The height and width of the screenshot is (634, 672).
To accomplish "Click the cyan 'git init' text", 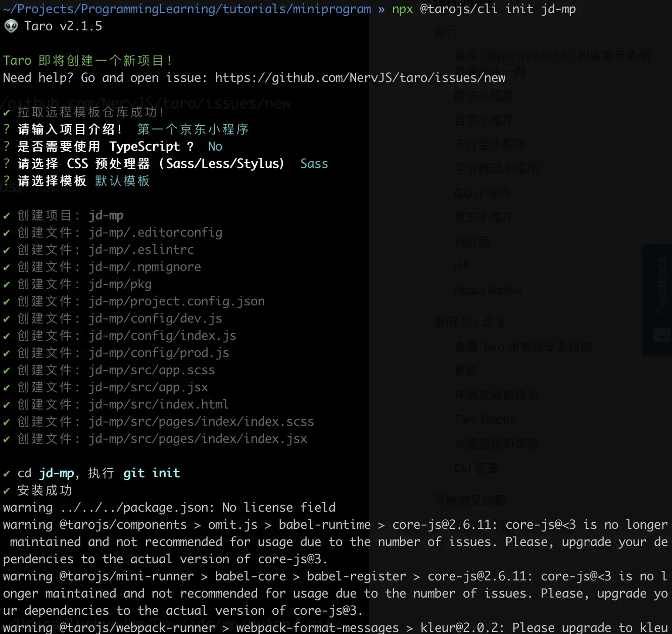I will (x=152, y=473).
